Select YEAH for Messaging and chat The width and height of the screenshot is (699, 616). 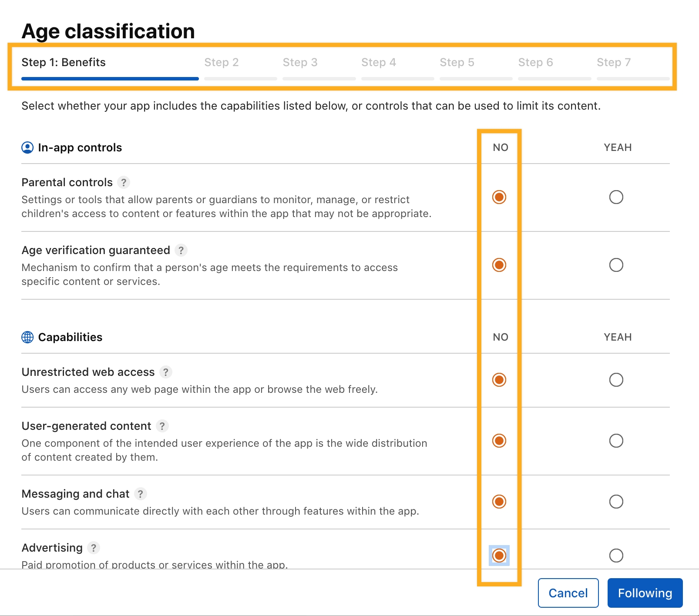pos(616,502)
